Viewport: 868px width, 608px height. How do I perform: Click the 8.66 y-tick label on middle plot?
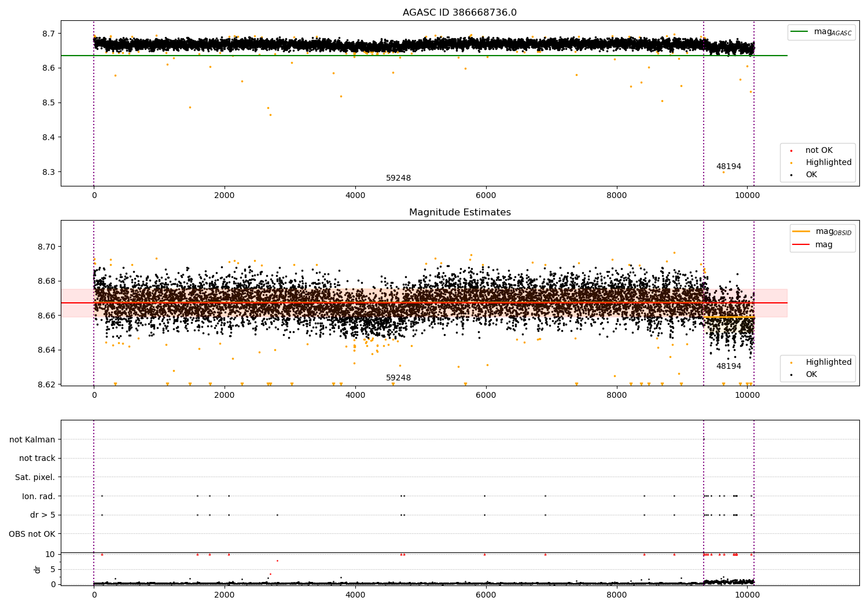pyautogui.click(x=46, y=316)
